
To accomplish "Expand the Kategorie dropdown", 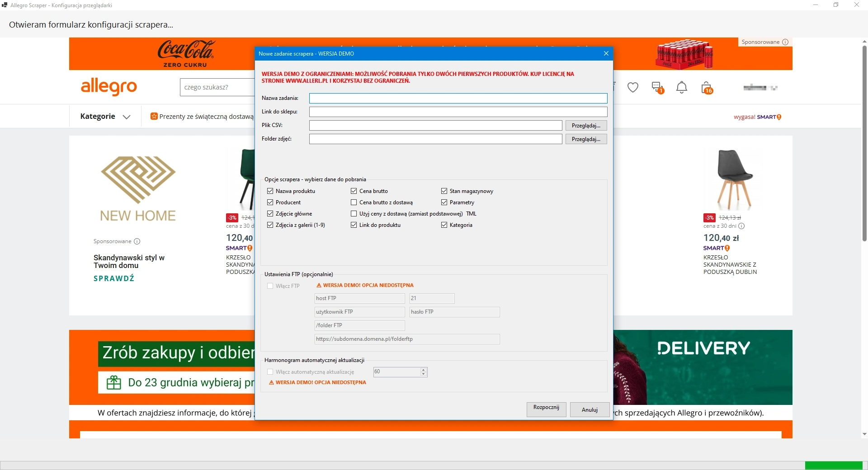I will (105, 117).
